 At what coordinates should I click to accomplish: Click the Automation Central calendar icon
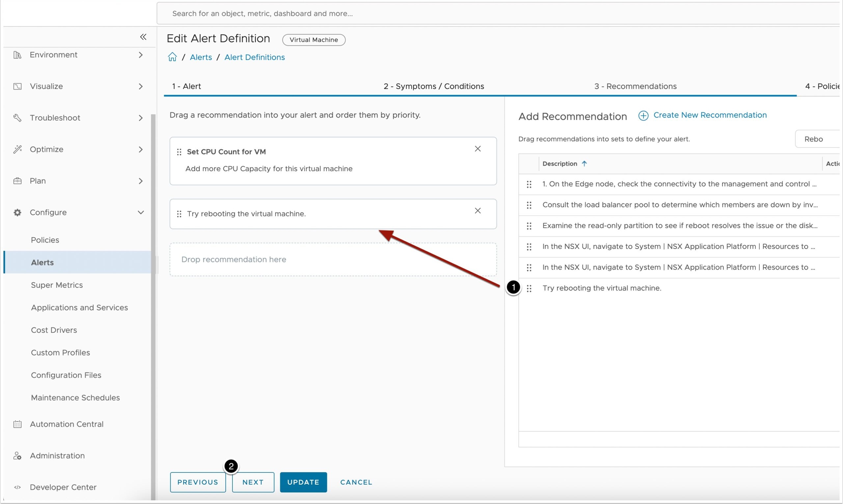pyautogui.click(x=17, y=424)
